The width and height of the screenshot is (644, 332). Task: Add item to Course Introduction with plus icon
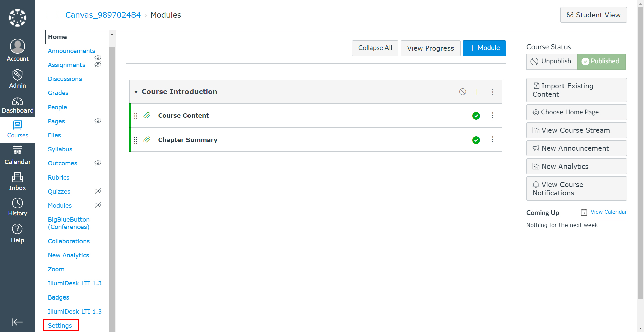coord(477,92)
